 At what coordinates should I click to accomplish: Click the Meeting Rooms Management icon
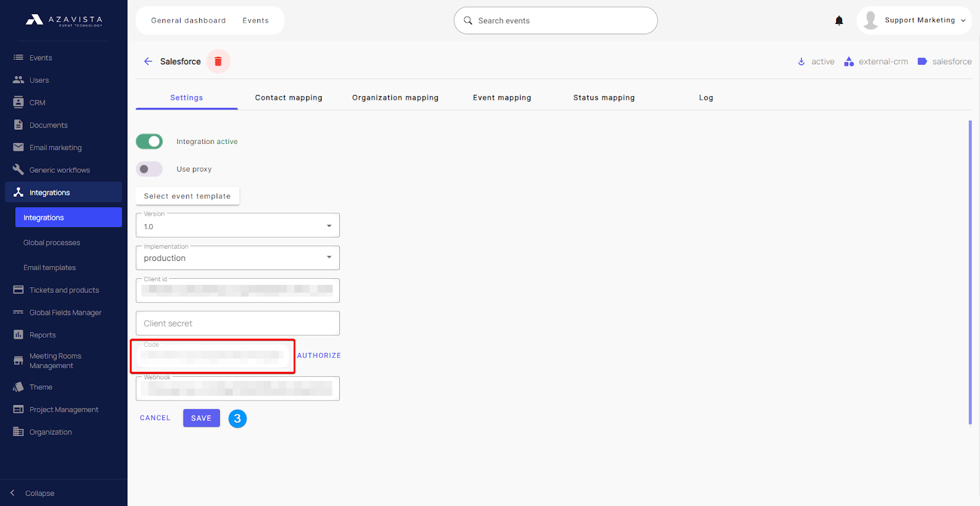(18, 360)
